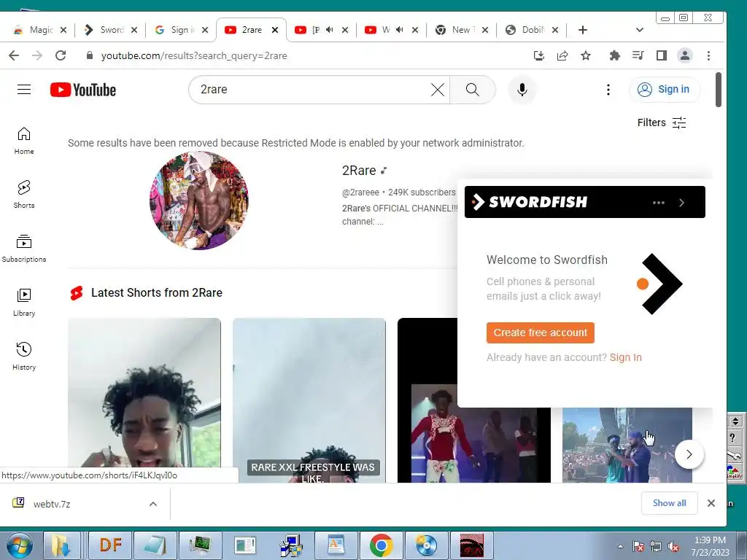This screenshot has height=560, width=747.
Task: Click the address bar URL
Action: 194,55
